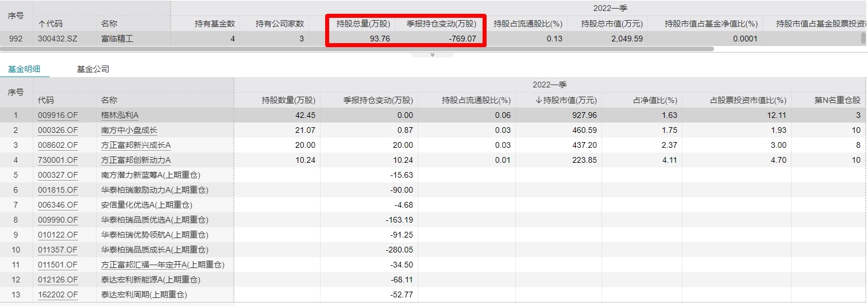The height and width of the screenshot is (306, 868).
Task: Open 南方中小盘成长 fund link
Action: point(129,130)
